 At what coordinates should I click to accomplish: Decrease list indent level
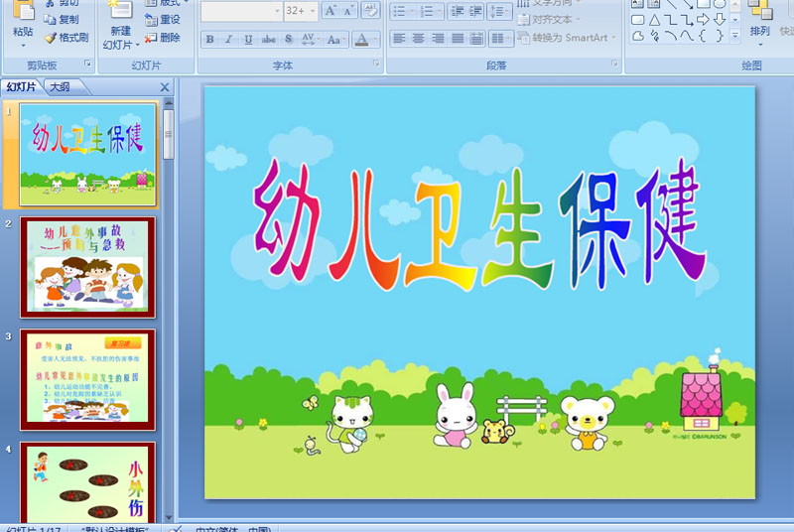[458, 11]
